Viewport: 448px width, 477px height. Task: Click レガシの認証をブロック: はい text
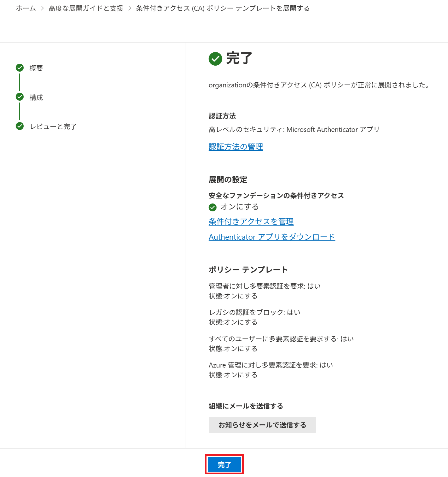click(254, 312)
